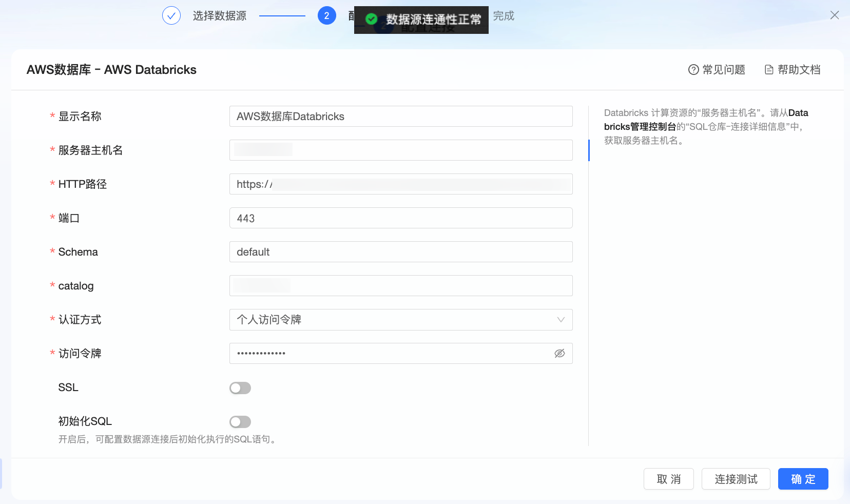Click the 初始化SQL label
Viewport: 850px width, 504px height.
pos(85,421)
